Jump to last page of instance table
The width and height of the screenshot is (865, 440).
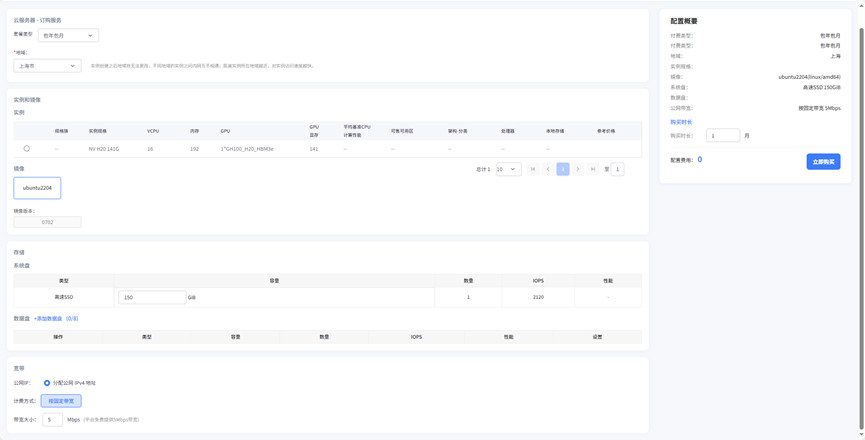point(593,169)
